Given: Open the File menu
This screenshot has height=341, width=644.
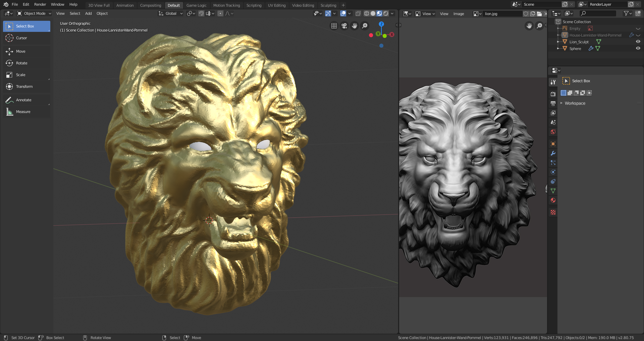Looking at the screenshot, I should coord(15,4).
